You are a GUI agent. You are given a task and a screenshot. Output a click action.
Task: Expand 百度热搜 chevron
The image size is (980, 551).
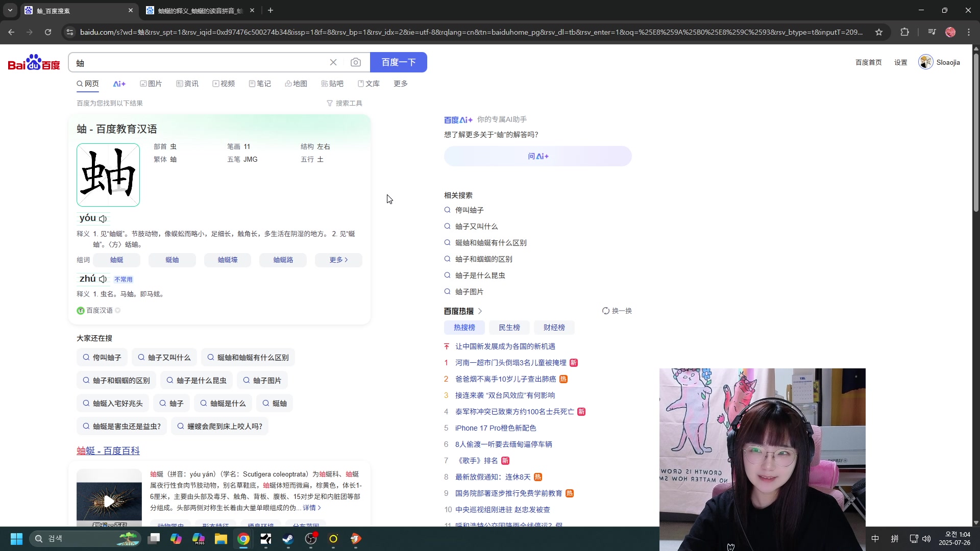(x=480, y=311)
